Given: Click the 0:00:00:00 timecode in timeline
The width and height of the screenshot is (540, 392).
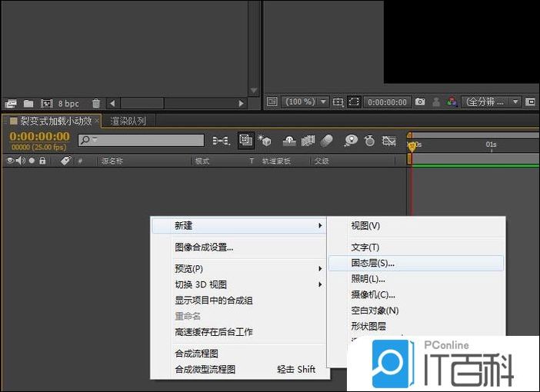Looking at the screenshot, I should [x=39, y=136].
